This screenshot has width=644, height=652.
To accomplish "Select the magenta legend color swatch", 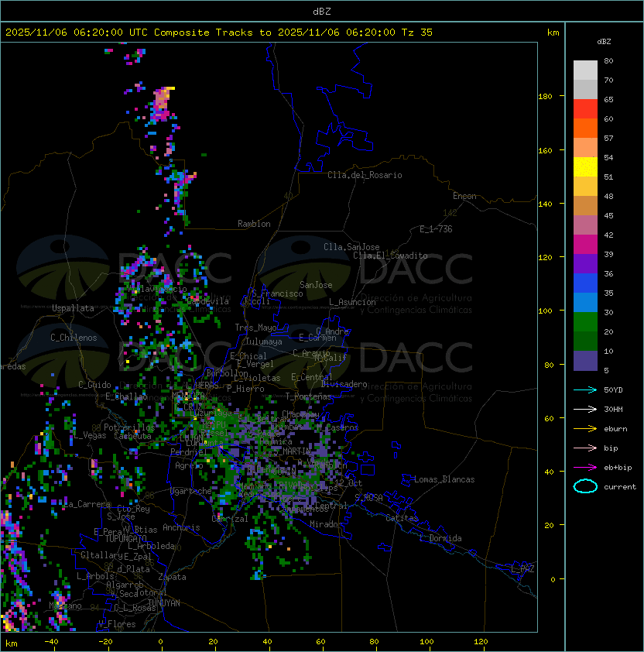I will coord(585,245).
